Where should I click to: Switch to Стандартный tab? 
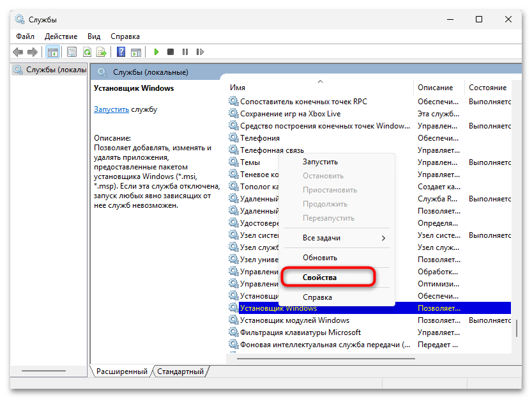(x=180, y=372)
